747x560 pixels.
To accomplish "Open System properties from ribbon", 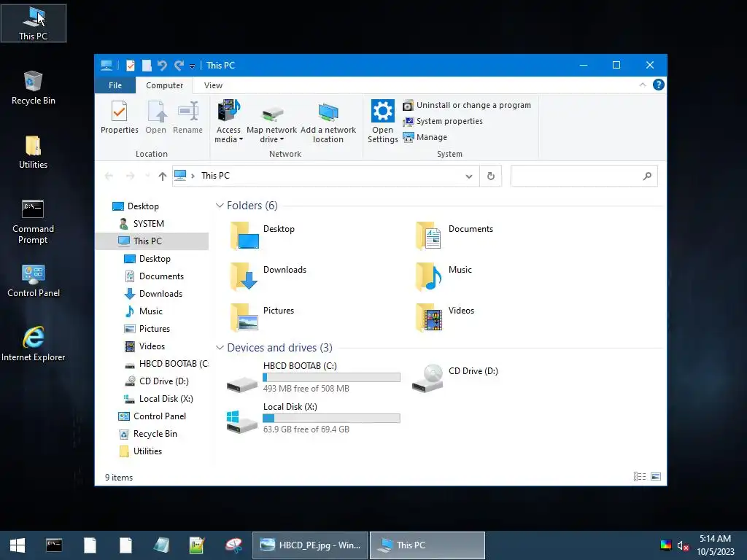I will (443, 122).
